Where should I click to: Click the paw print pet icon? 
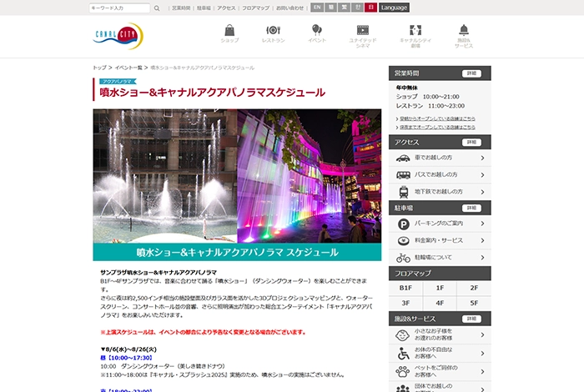[403, 371]
